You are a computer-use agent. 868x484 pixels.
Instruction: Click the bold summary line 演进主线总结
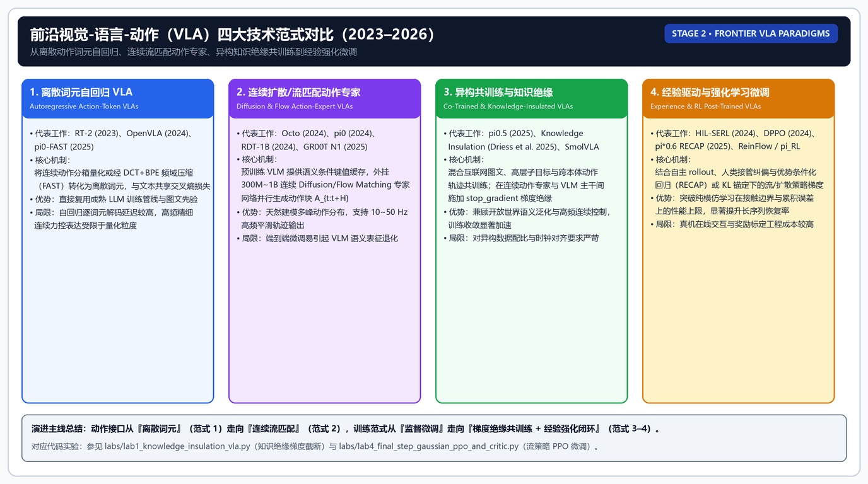[x=346, y=429]
